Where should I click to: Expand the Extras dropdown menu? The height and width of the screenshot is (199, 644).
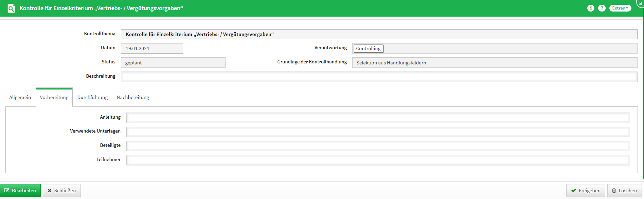(x=620, y=8)
